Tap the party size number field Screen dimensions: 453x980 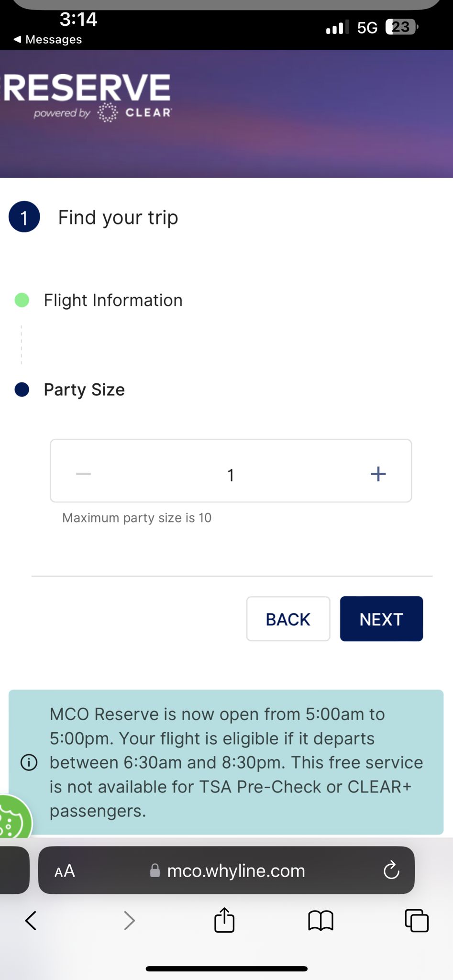[231, 475]
